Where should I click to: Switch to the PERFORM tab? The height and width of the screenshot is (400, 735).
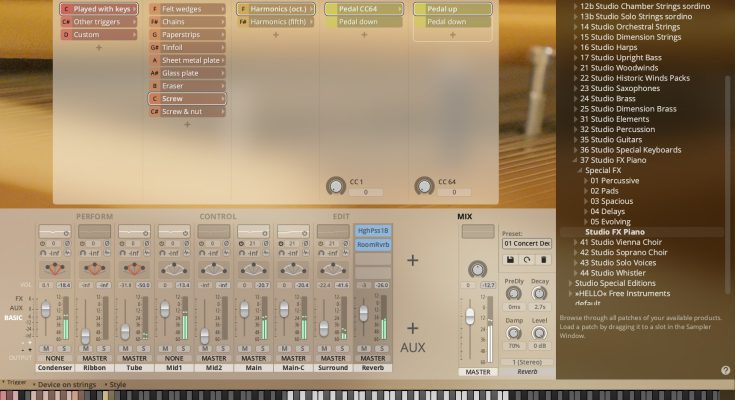click(x=94, y=216)
